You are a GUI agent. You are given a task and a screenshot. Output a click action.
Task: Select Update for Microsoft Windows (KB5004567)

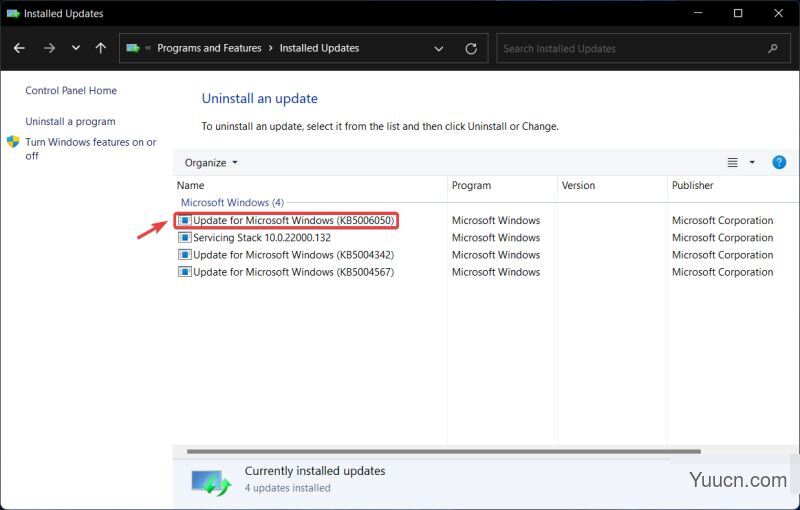point(293,272)
